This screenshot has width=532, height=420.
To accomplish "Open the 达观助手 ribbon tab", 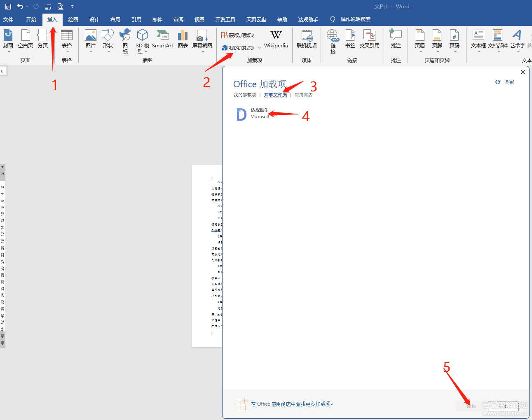I will point(308,20).
